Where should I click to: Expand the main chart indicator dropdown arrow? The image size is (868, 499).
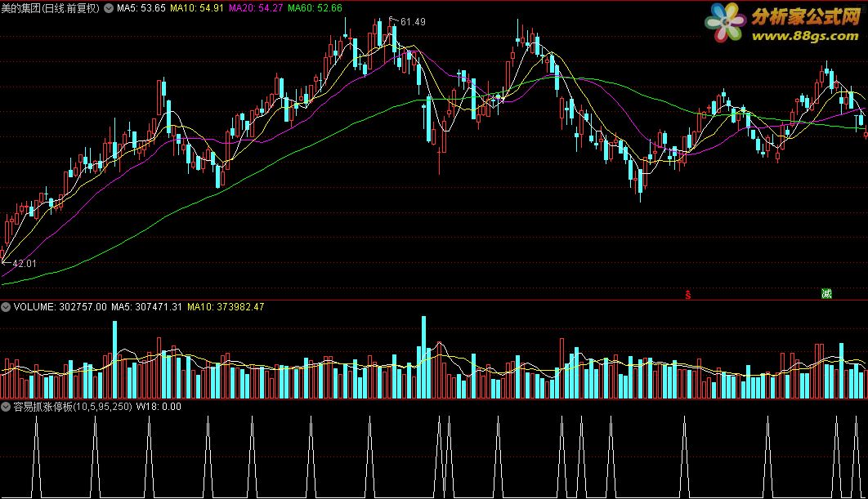(x=109, y=8)
